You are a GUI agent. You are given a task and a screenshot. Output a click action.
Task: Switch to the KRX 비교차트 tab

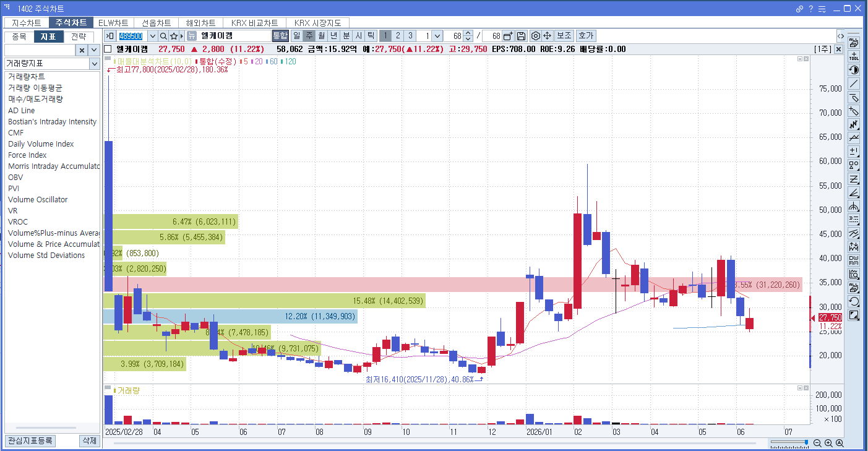(254, 23)
